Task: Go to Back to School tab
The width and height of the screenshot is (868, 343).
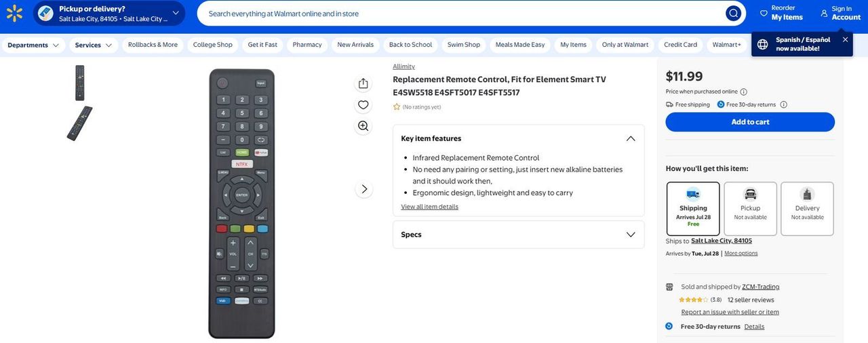Action: point(410,45)
